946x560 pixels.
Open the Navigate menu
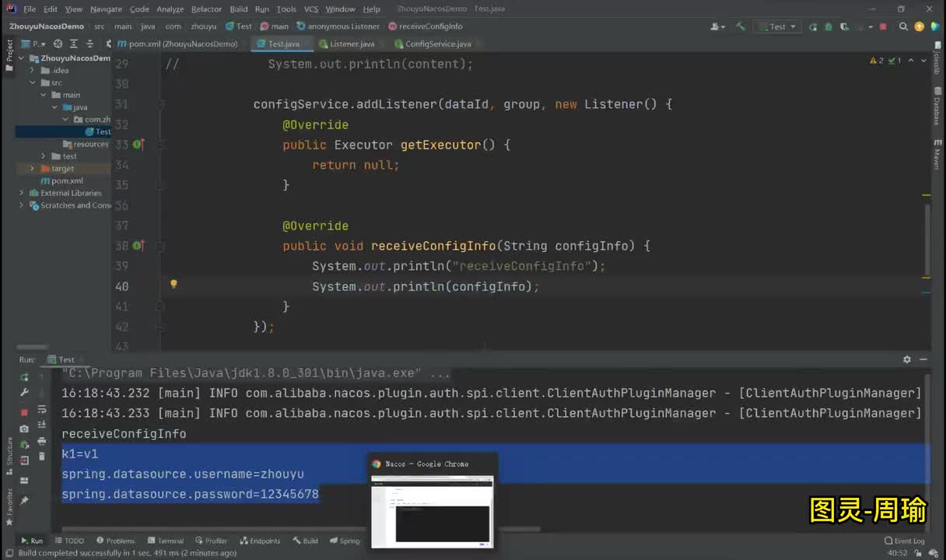pos(106,9)
